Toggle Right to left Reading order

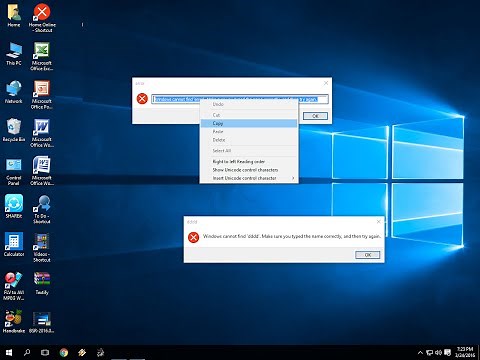tap(249, 162)
